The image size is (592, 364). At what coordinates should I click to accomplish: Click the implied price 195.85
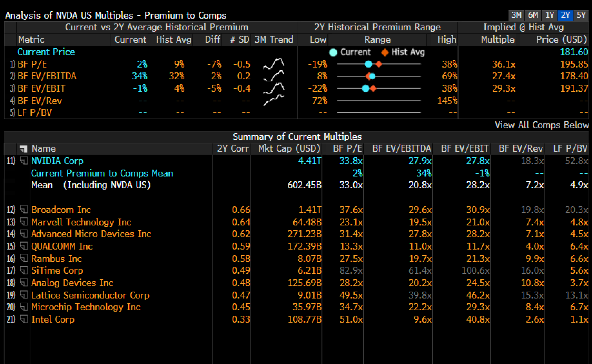(x=574, y=64)
